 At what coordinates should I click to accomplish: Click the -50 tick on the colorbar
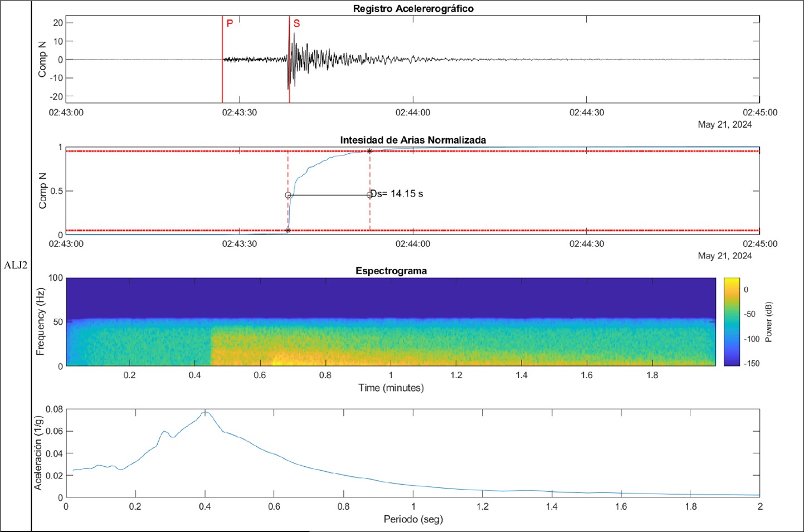pos(750,314)
